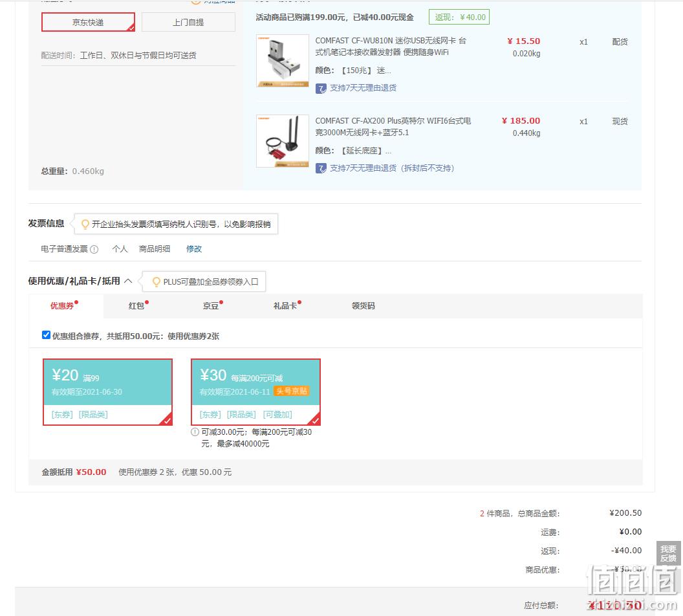This screenshot has height=616, width=683.
Task: Click 现货 status of AX200 Plus
Action: [620, 122]
